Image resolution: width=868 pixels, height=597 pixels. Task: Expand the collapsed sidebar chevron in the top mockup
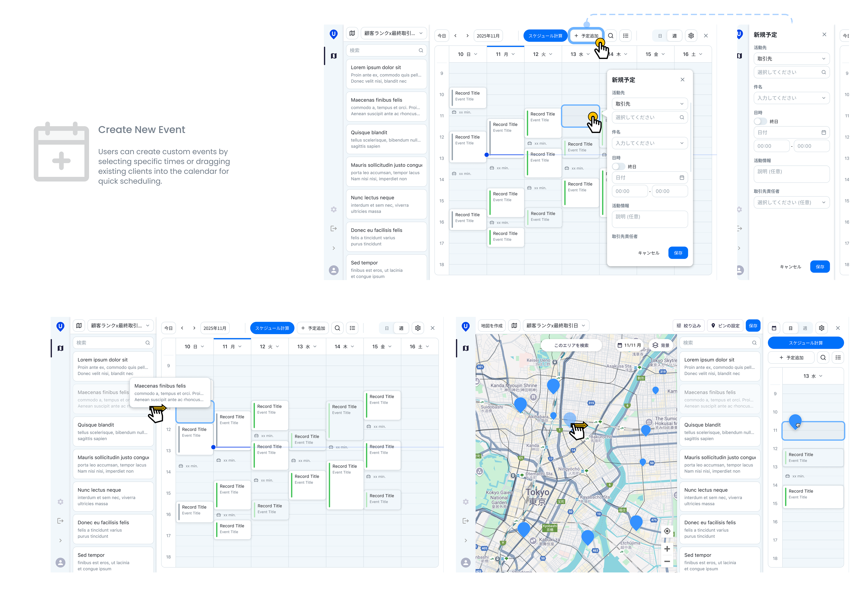(334, 248)
